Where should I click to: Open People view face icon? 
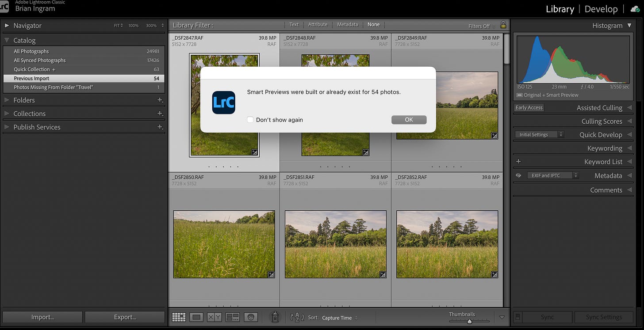pos(251,317)
